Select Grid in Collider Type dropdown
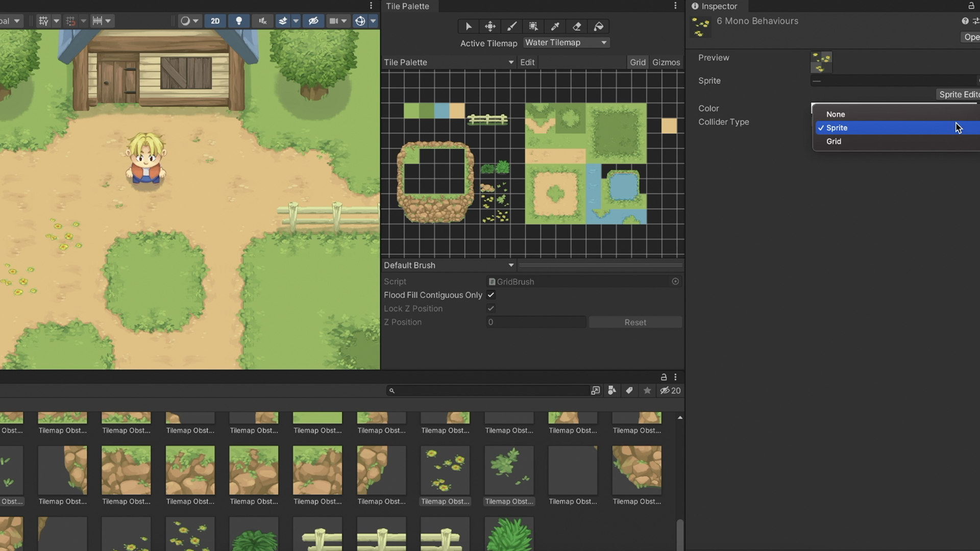This screenshot has width=980, height=551. coord(896,141)
